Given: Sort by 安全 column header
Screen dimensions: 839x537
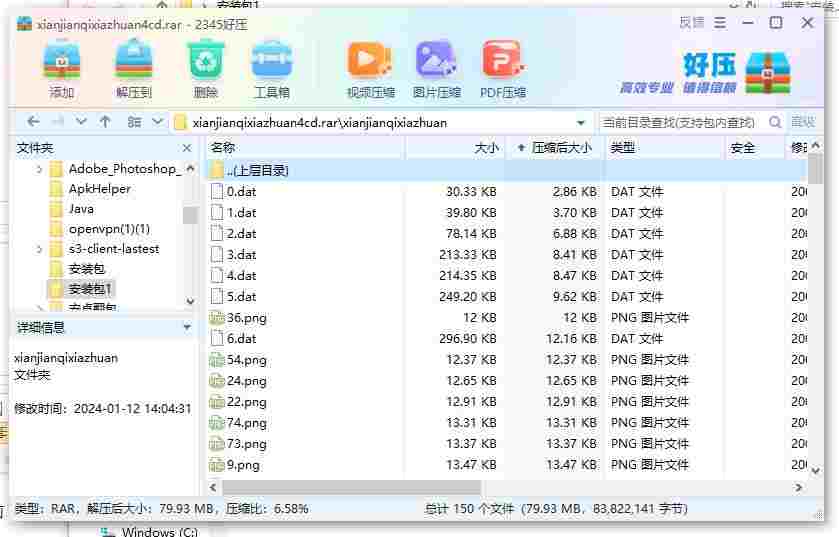Looking at the screenshot, I should pyautogui.click(x=755, y=148).
